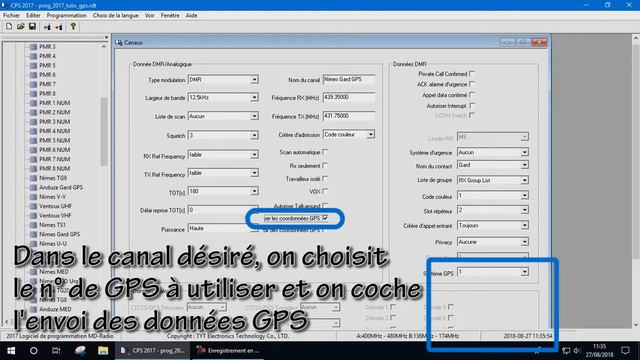Viewport: 640px width, 360px height.
Task: Click the Write to radio toolbar icon
Action: (x=59, y=27)
